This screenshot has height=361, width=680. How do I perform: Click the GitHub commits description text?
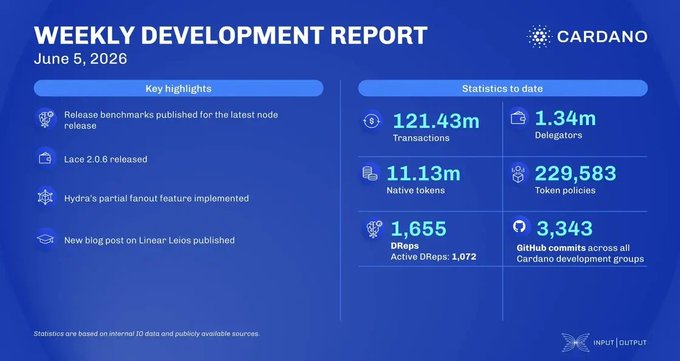(580, 254)
